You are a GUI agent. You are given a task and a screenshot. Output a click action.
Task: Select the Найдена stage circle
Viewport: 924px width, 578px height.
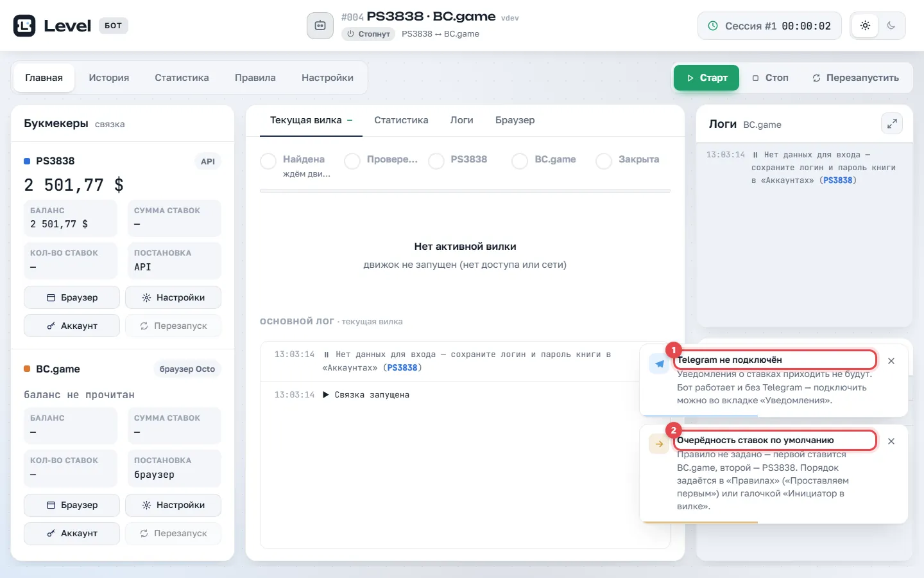(x=268, y=161)
